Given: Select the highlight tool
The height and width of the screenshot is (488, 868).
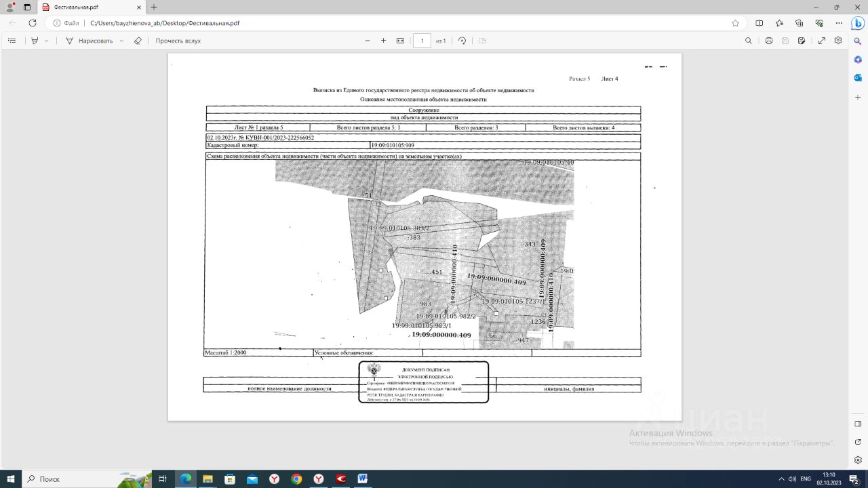Looking at the screenshot, I should [x=35, y=41].
